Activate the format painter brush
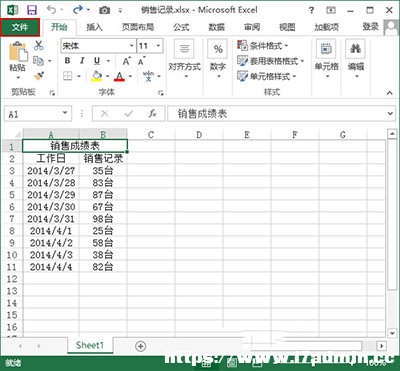 pos(39,76)
